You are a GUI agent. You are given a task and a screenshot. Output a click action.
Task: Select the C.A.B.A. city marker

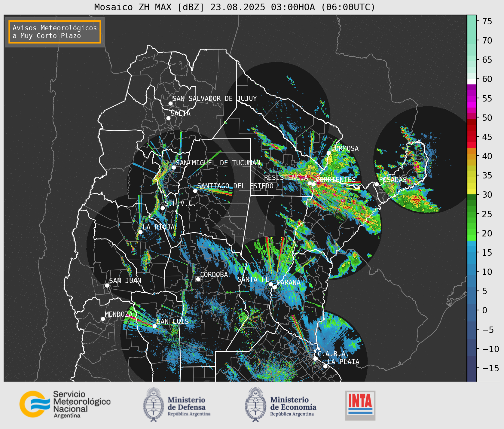[x=315, y=358]
